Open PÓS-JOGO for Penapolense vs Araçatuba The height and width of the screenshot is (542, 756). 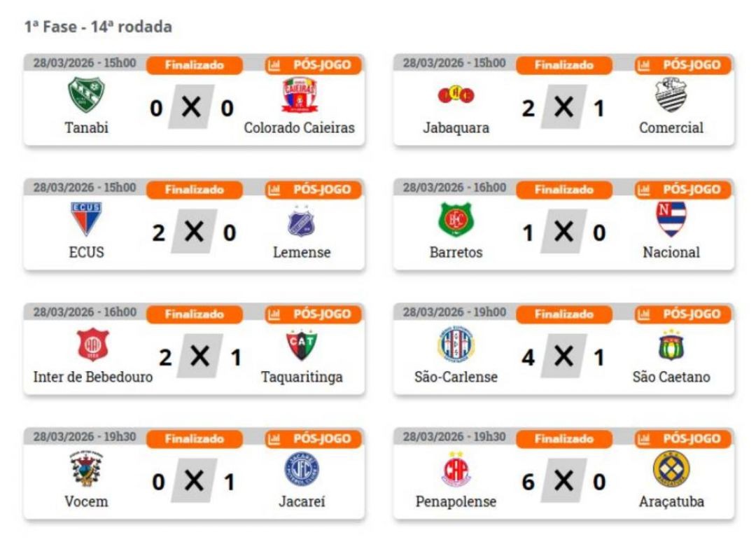coord(683,438)
